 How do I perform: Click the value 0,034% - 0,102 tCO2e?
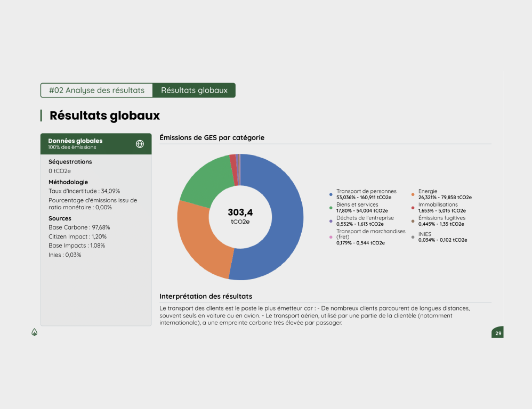pyautogui.click(x=442, y=240)
